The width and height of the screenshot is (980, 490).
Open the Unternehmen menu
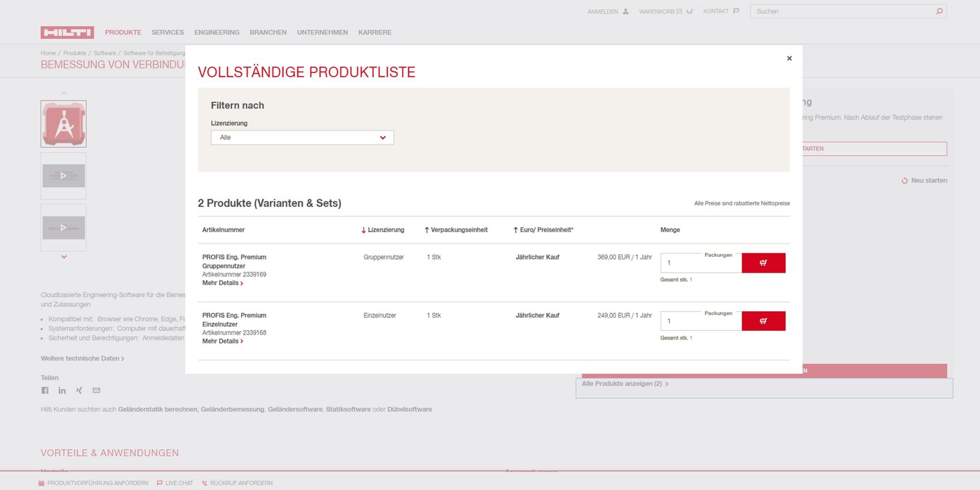[323, 32]
